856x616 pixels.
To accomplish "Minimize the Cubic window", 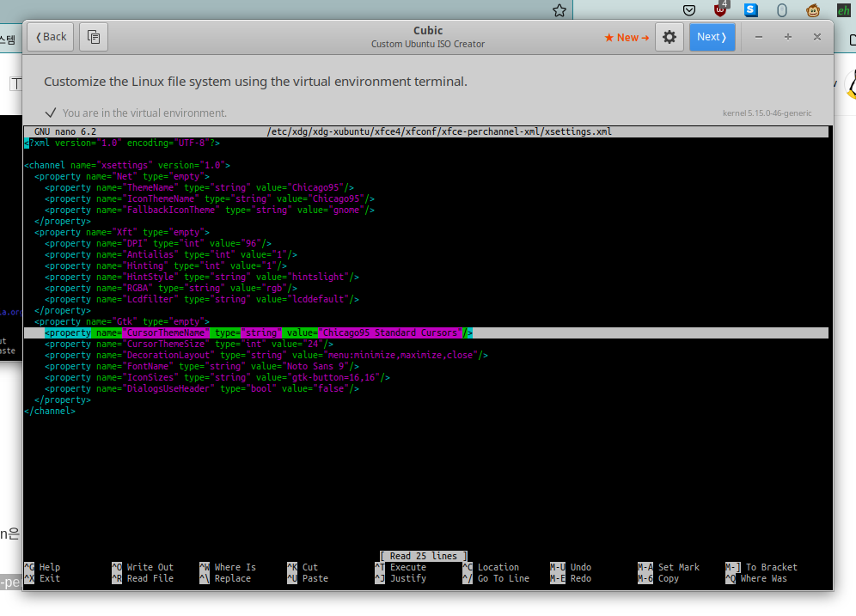I will [x=759, y=37].
